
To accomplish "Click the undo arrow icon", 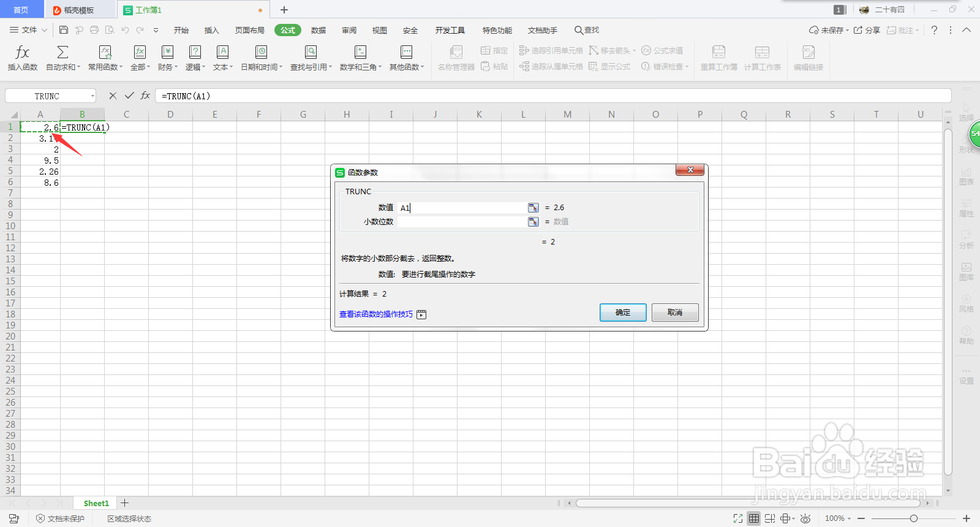I will [x=125, y=30].
